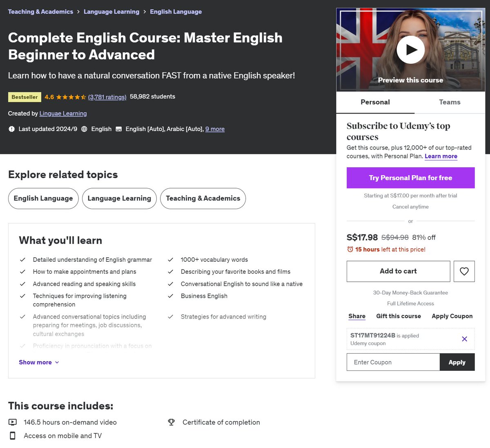
Task: Click the Add to cart button
Action: (398, 271)
